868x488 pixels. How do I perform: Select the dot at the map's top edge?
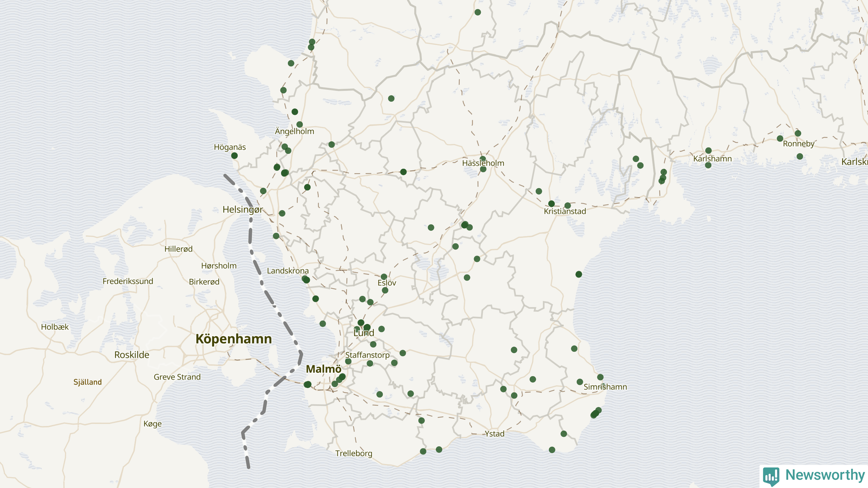(x=478, y=13)
